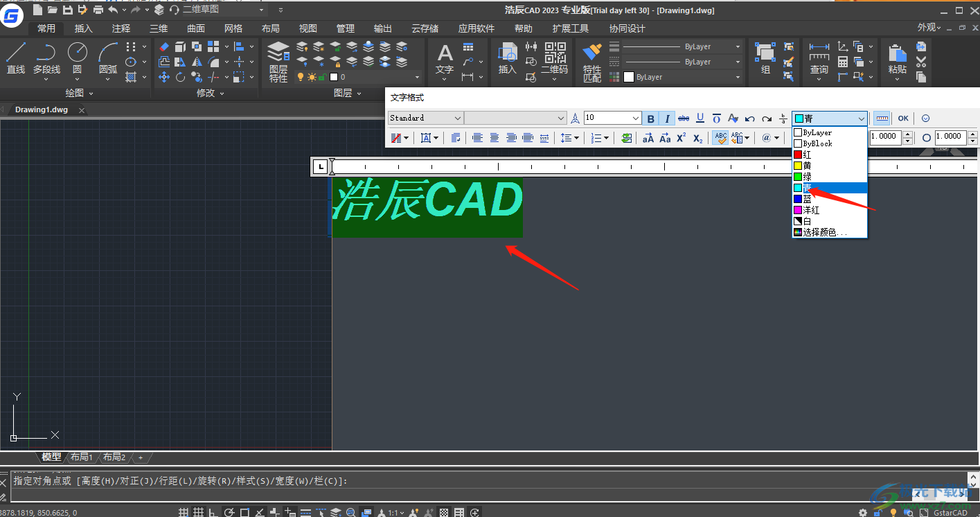Open the text height 10 dropdown
The height and width of the screenshot is (517, 980).
(612, 118)
